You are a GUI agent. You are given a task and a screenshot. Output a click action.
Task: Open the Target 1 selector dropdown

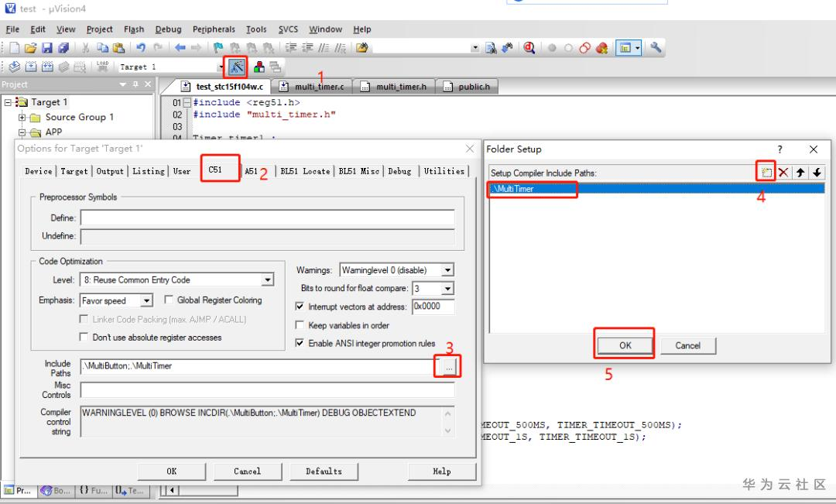tap(221, 67)
